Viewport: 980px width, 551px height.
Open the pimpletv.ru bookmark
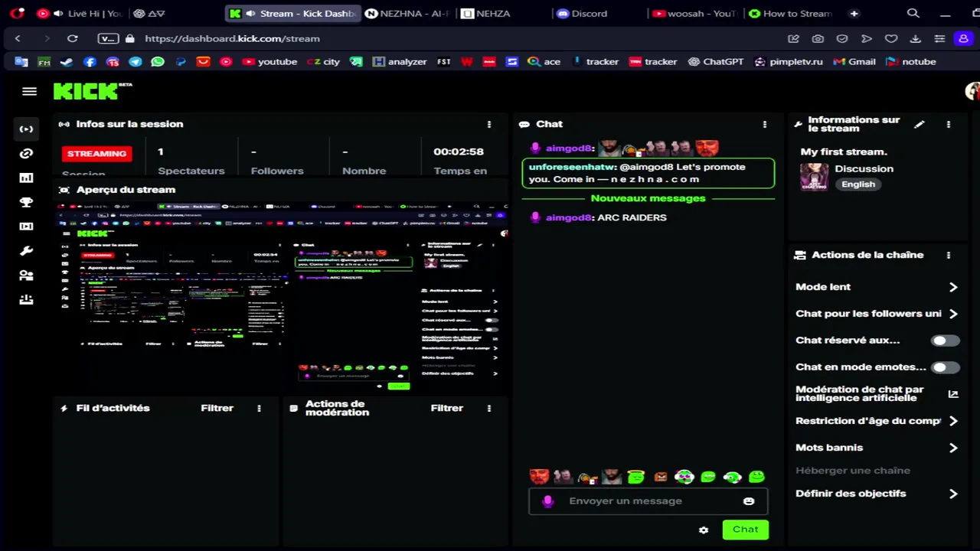click(x=789, y=61)
